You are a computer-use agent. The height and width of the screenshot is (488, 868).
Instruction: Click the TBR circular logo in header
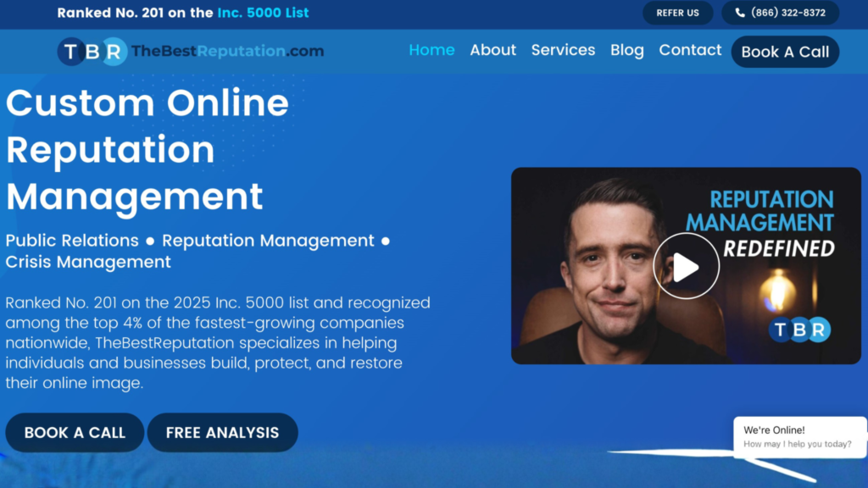coord(92,52)
